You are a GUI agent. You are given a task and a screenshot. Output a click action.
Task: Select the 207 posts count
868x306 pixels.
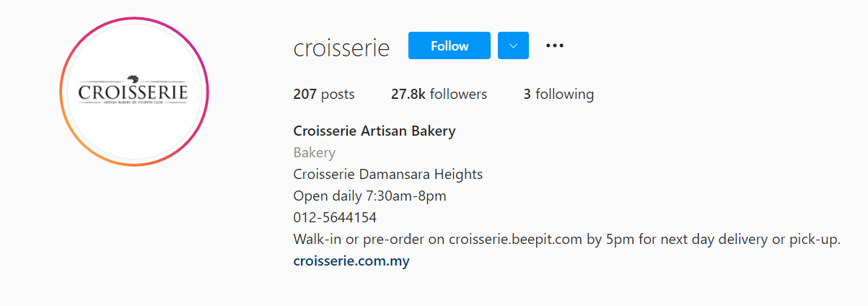click(324, 94)
